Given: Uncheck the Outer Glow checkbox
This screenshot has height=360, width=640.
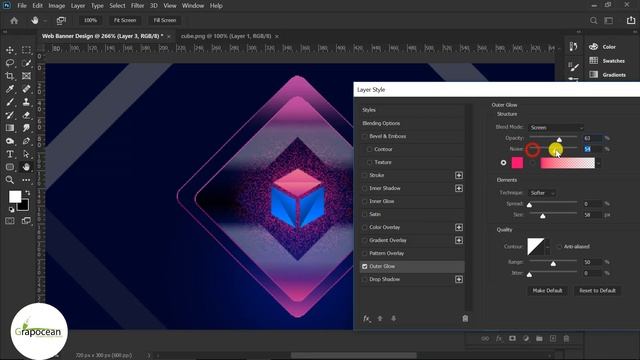Looking at the screenshot, I should click(x=364, y=266).
